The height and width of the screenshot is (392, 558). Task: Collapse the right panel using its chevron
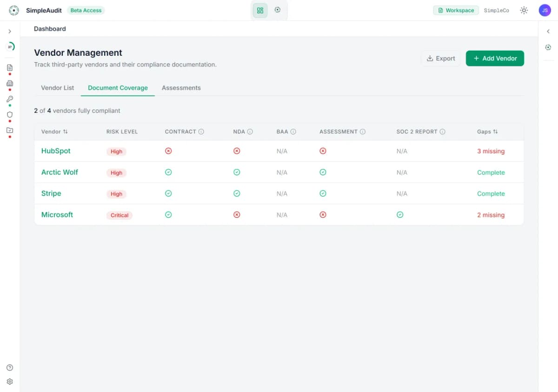pos(548,31)
